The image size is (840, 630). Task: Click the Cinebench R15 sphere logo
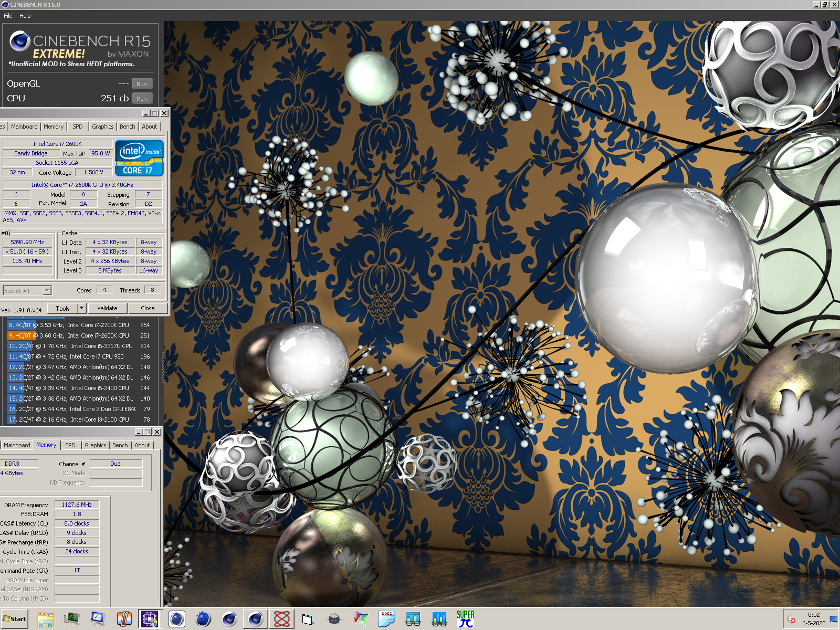point(20,41)
